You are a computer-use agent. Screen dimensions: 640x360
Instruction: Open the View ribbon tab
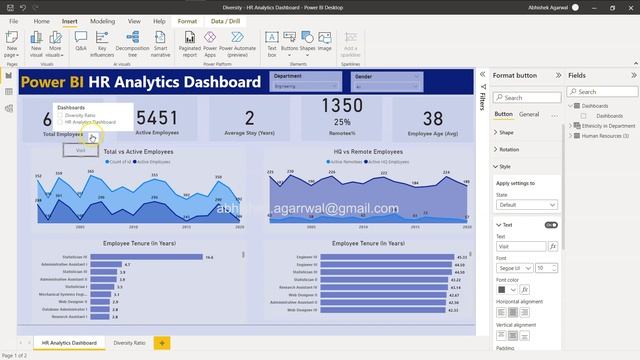[134, 21]
